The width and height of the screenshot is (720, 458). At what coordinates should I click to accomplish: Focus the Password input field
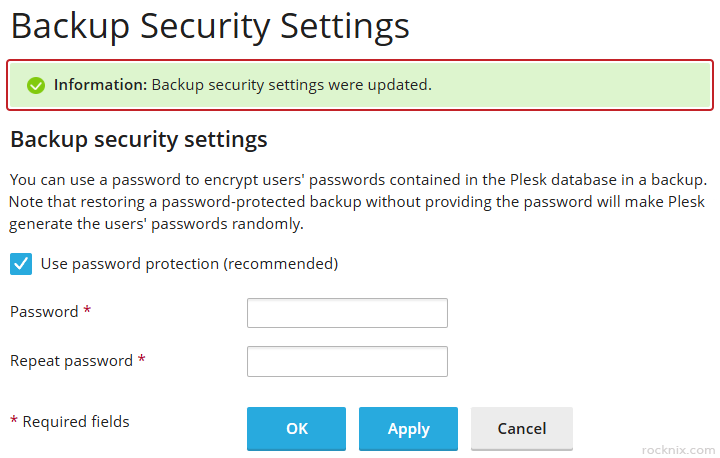[x=347, y=313]
